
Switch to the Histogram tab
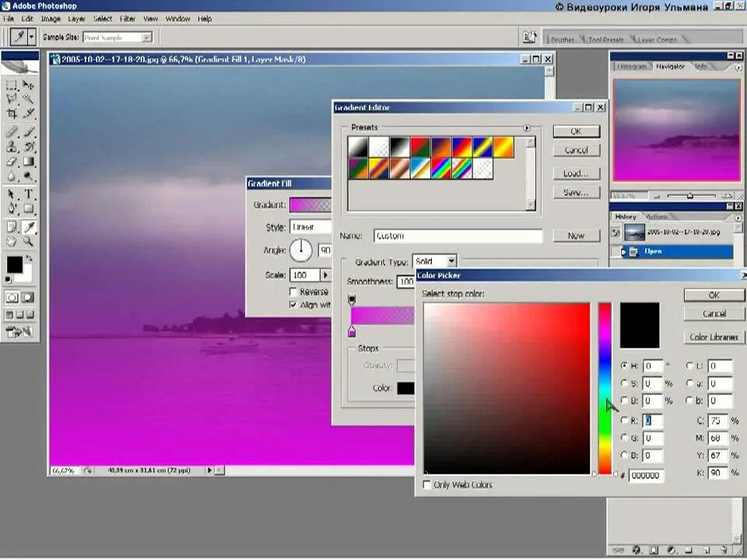632,67
